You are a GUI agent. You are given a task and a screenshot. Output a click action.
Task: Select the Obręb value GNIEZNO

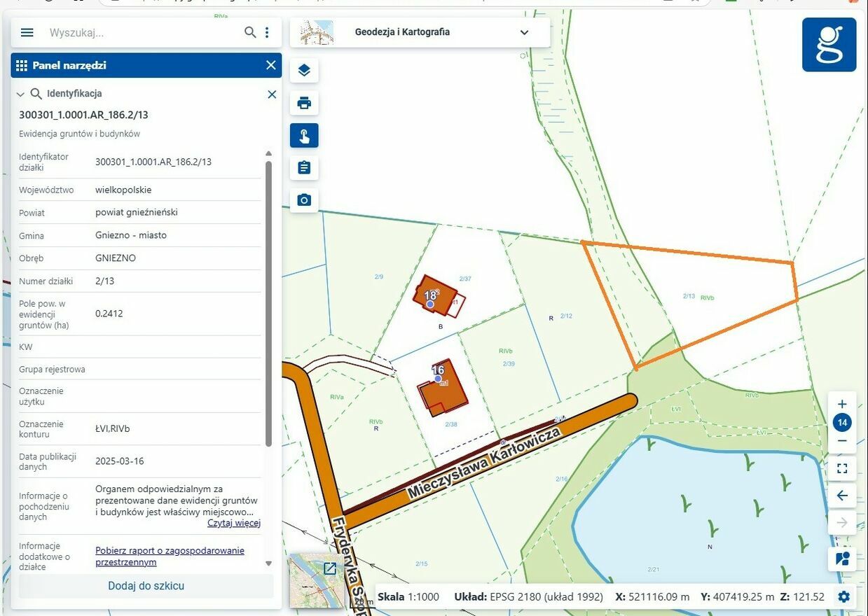tap(116, 258)
